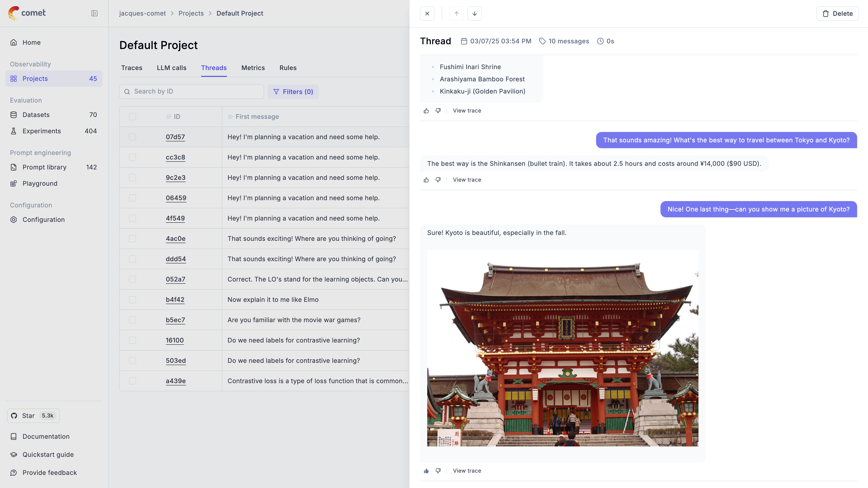Select all threads with header checkbox
The height and width of the screenshot is (488, 868).
coord(132,117)
